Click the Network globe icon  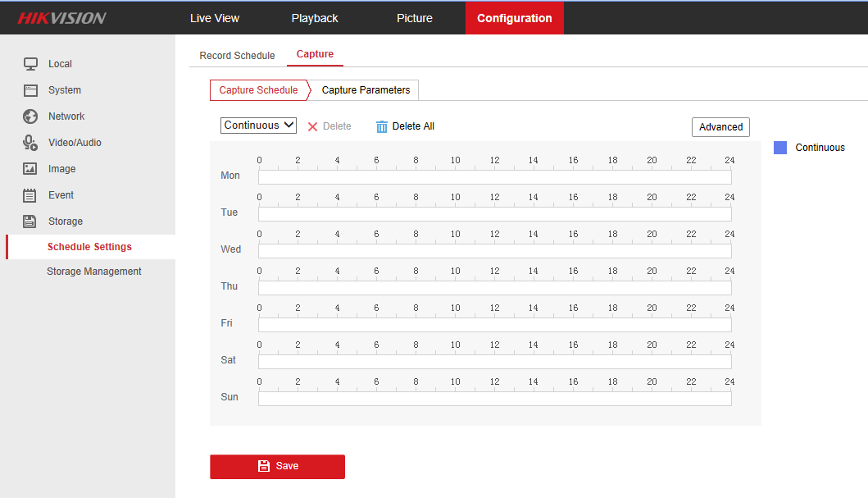click(x=30, y=117)
